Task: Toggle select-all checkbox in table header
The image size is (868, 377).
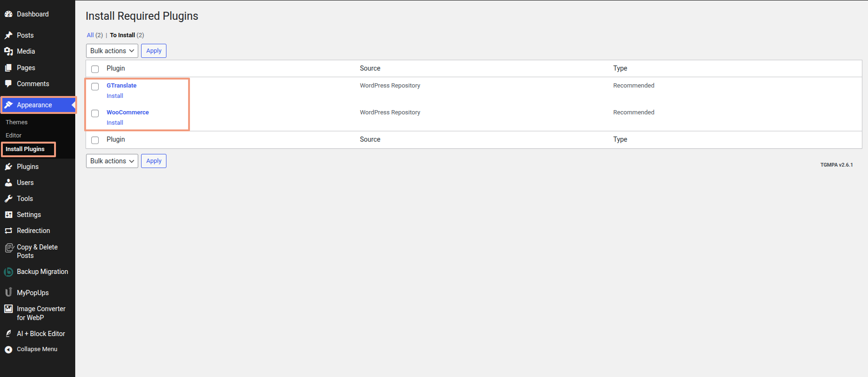Action: coord(95,69)
